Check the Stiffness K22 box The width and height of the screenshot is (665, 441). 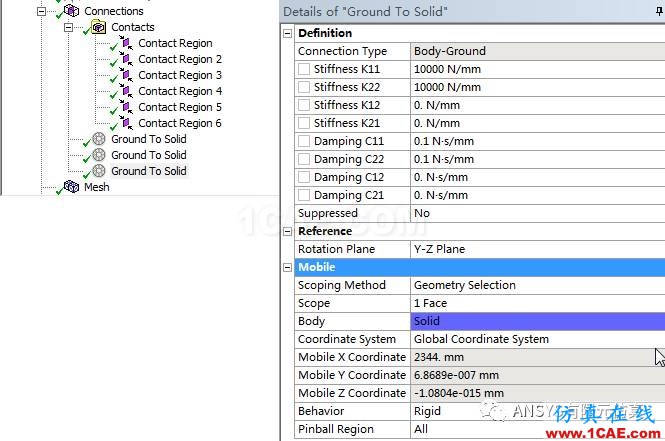(304, 87)
